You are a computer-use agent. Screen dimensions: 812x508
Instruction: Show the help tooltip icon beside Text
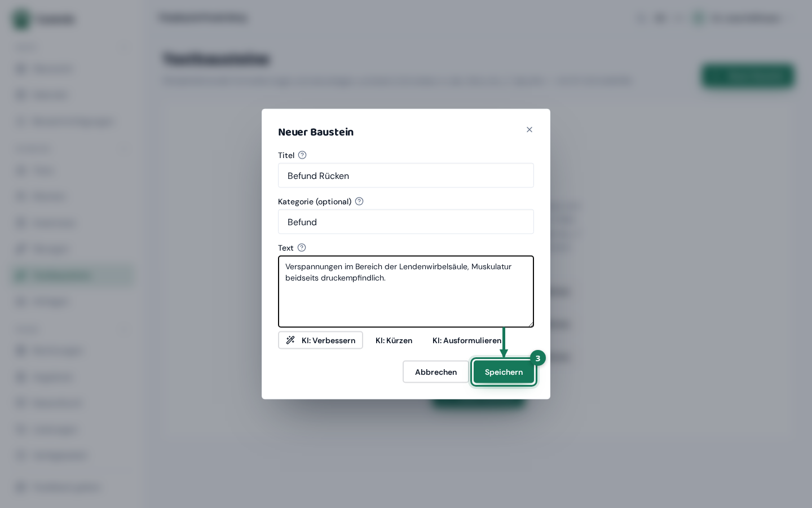(302, 248)
